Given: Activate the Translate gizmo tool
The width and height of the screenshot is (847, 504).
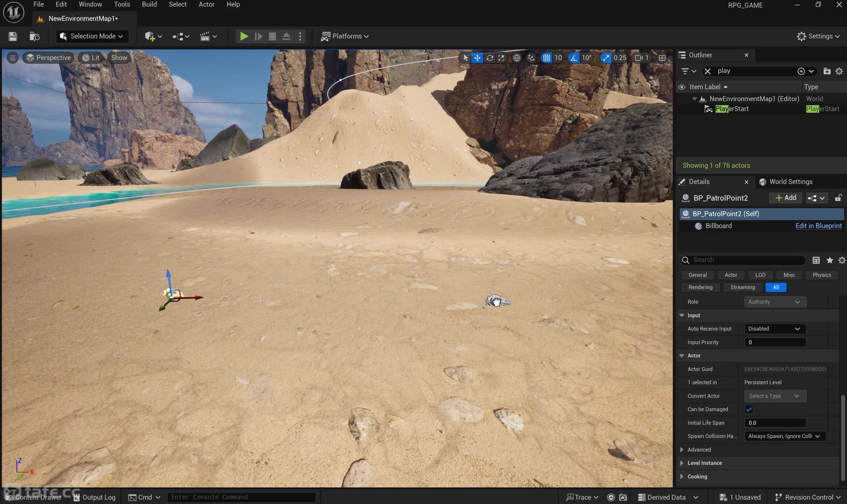Looking at the screenshot, I should click(477, 58).
